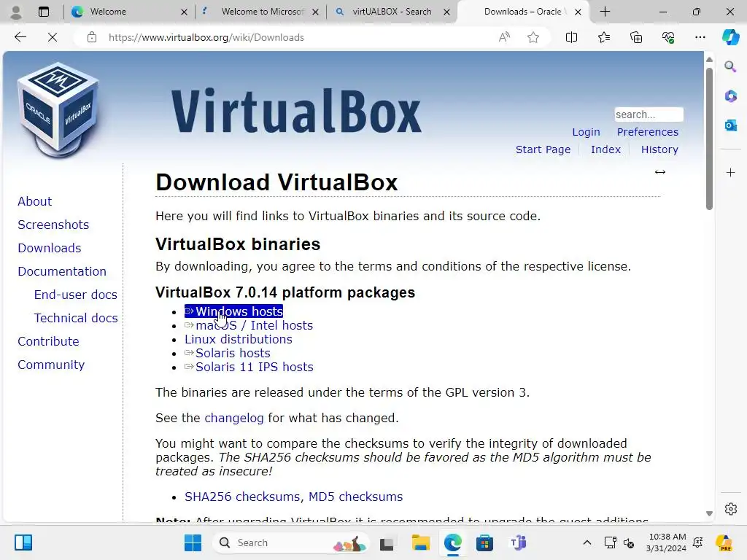This screenshot has height=560, width=747.
Task: Stop loading the page with the X button
Action: click(53, 37)
